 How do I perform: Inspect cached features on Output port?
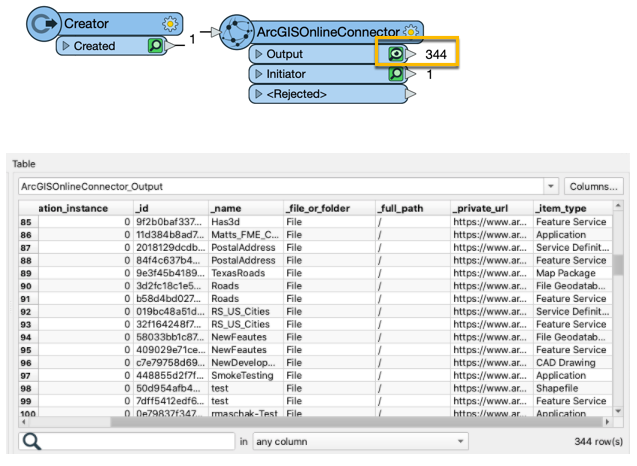pos(396,54)
